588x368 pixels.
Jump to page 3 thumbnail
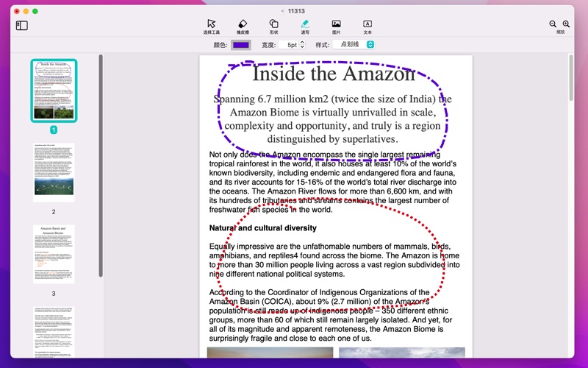pyautogui.click(x=54, y=254)
